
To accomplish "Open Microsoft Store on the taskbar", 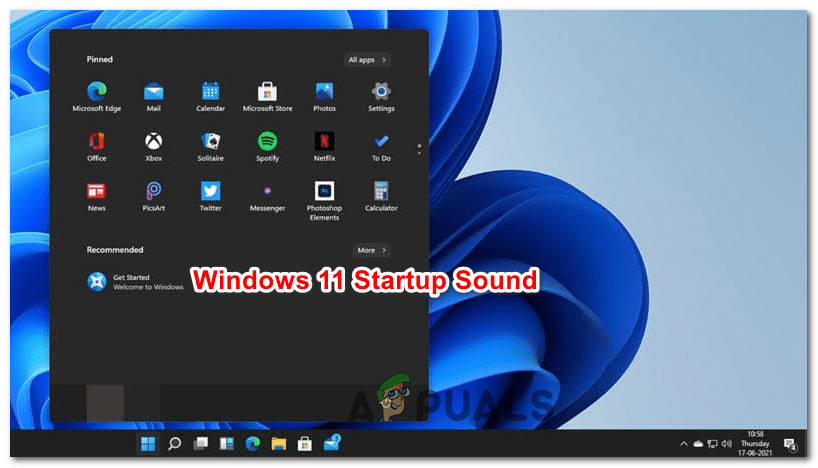I will 305,444.
